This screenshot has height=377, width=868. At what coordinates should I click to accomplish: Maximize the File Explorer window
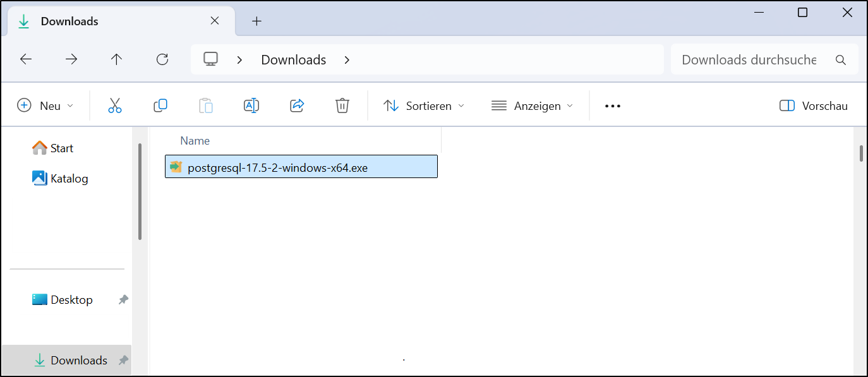pyautogui.click(x=802, y=13)
